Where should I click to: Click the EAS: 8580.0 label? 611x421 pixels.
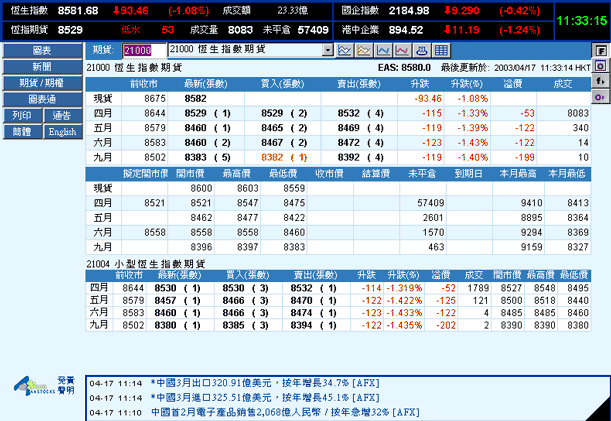[404, 68]
